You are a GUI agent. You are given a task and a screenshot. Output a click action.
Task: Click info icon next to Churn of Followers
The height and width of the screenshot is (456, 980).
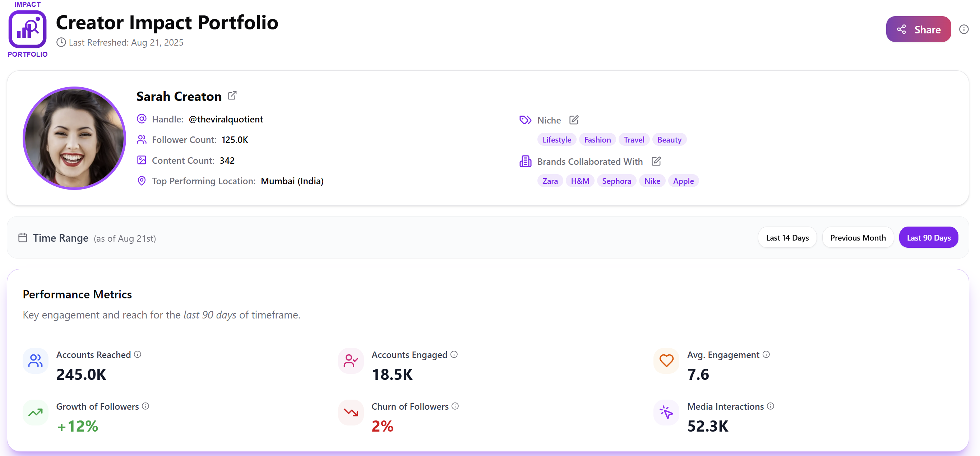[x=455, y=406]
